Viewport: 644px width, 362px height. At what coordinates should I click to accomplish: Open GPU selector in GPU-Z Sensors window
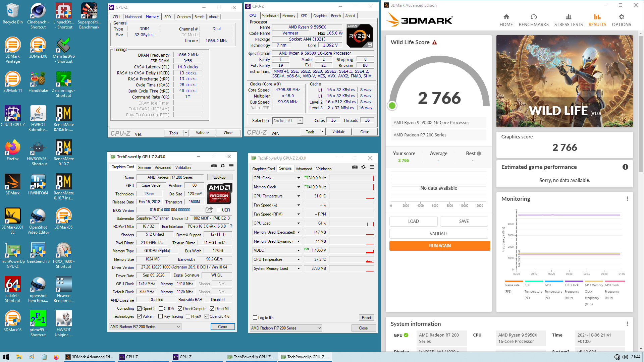point(286,328)
